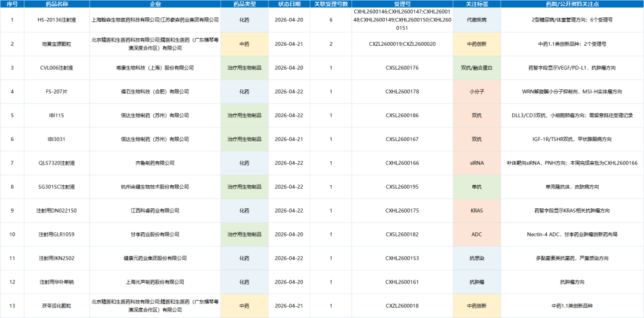This screenshot has width=644, height=318.
Task: Select the 地黄宝源颗粒 cell
Action: (x=57, y=44)
